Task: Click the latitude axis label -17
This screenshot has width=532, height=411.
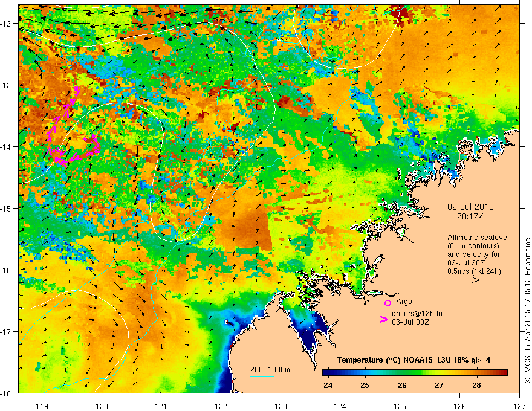Action: tap(7, 332)
